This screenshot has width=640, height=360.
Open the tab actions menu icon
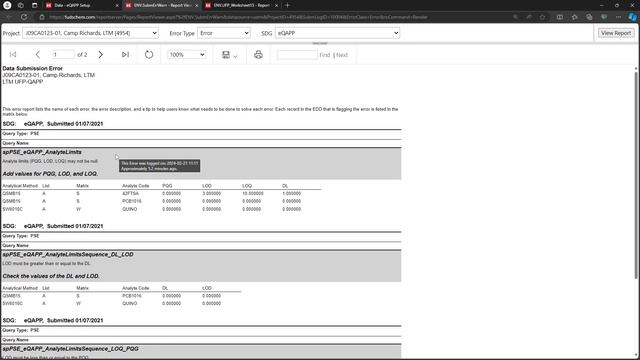pos(34,5)
